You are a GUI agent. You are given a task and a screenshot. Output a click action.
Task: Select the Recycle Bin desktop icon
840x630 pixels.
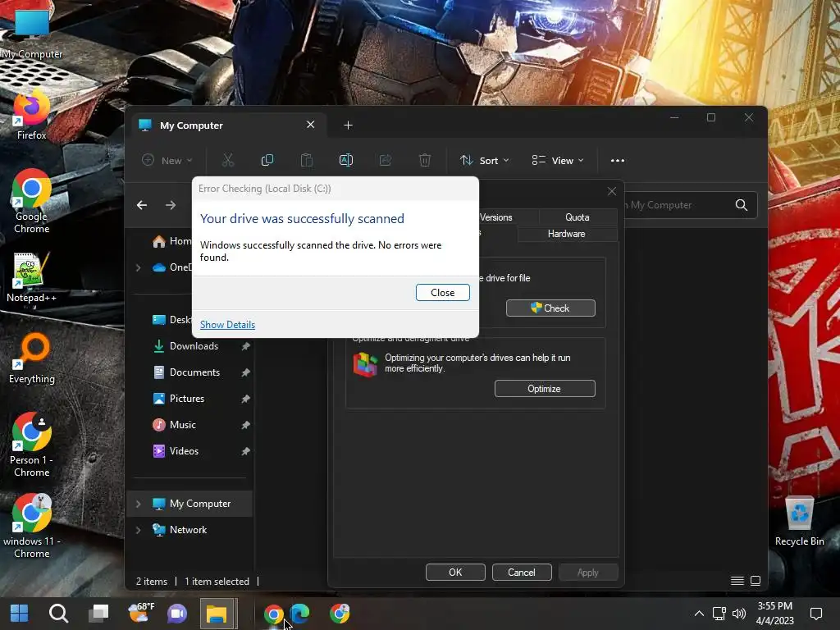pos(799,521)
